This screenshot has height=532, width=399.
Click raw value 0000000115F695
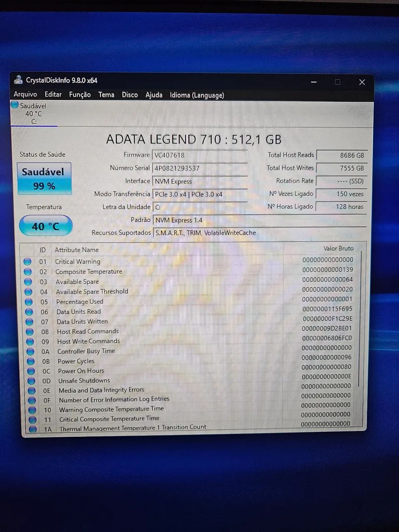pos(327,309)
